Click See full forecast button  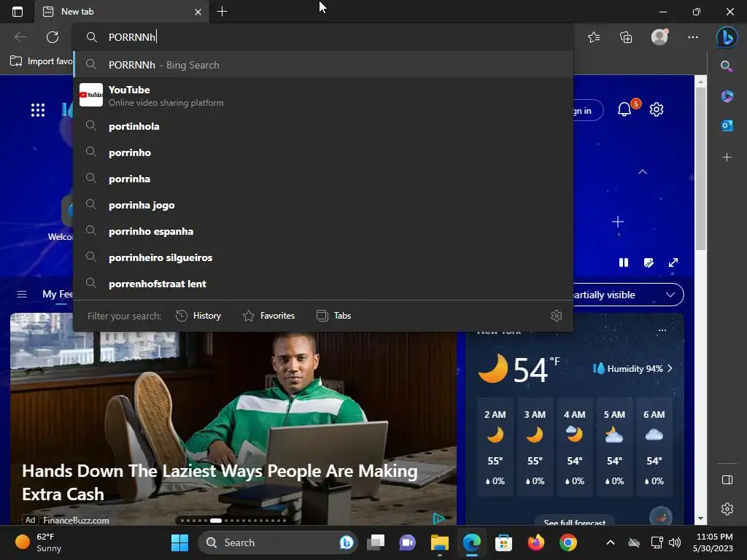click(575, 521)
